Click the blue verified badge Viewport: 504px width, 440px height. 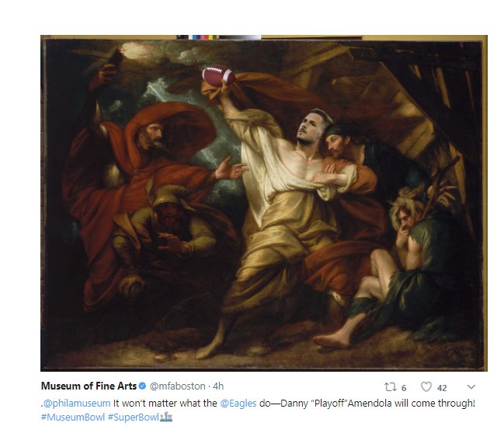coord(142,386)
